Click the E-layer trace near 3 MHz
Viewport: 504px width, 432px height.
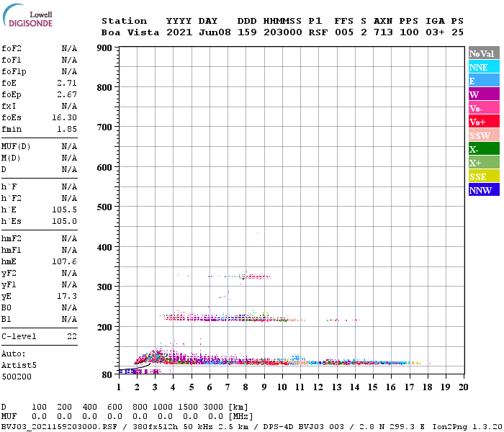(x=156, y=357)
